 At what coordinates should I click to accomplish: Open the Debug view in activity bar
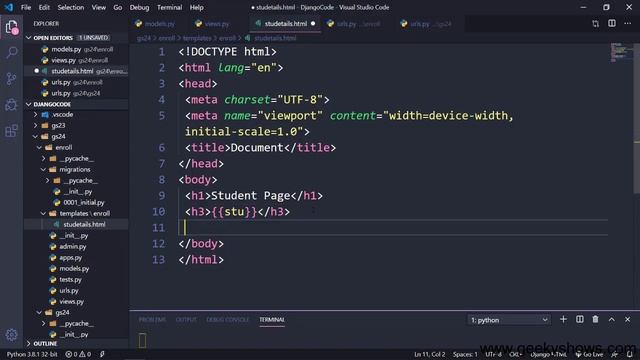(x=11, y=105)
